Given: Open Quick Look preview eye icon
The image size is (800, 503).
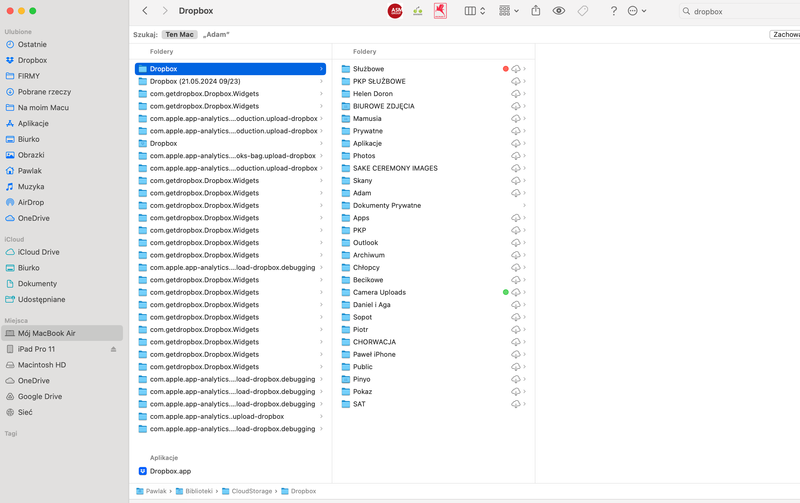Looking at the screenshot, I should 559,11.
